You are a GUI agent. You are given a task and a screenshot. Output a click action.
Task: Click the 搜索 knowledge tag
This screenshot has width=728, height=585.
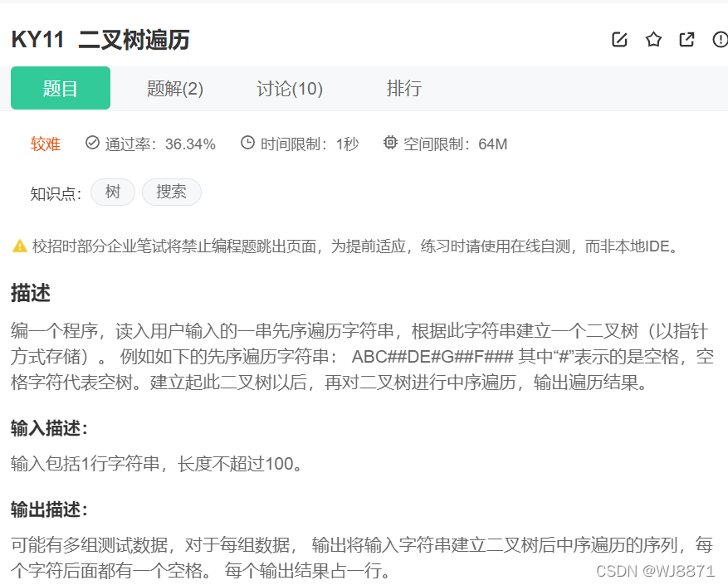click(x=171, y=192)
